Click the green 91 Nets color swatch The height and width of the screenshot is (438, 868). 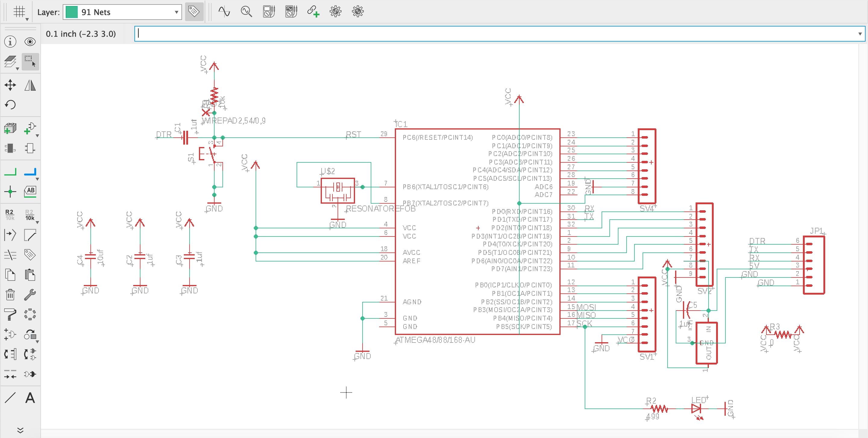tap(72, 12)
